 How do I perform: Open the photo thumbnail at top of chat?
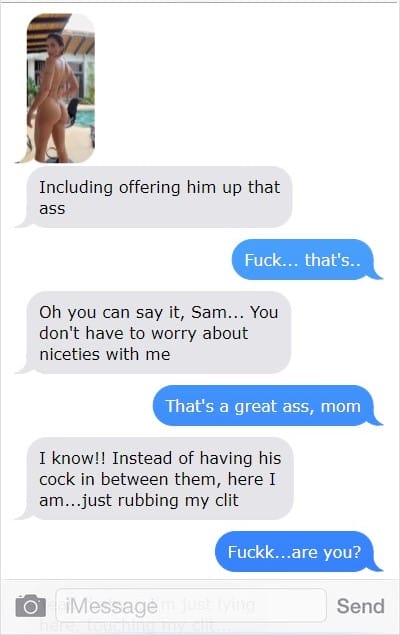[61, 88]
